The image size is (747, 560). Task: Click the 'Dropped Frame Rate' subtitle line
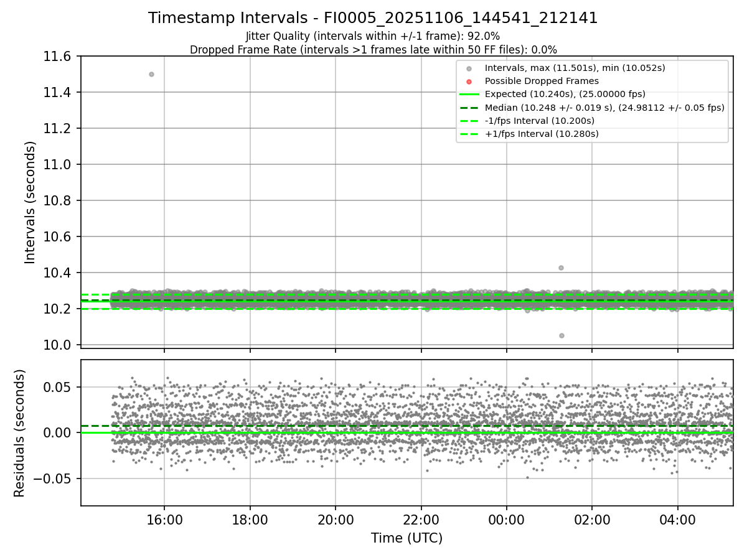[373, 50]
